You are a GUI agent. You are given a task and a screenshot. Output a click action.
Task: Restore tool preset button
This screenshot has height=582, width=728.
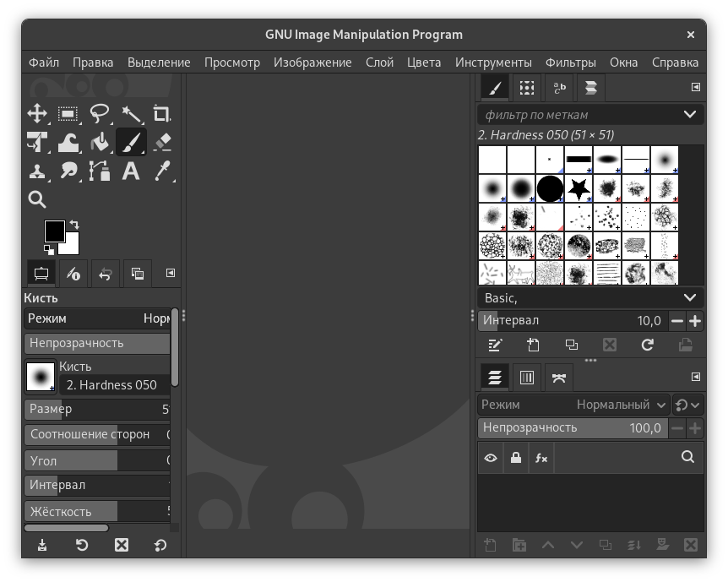click(x=82, y=545)
